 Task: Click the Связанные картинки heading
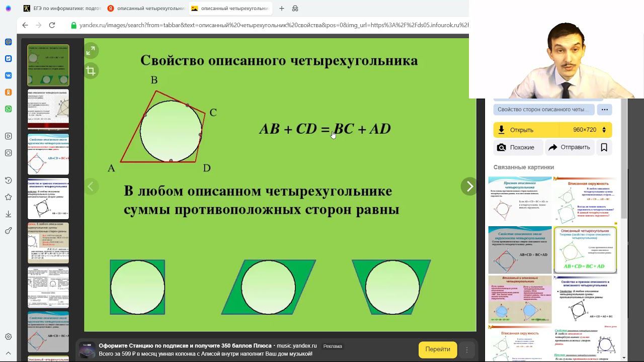[524, 167]
